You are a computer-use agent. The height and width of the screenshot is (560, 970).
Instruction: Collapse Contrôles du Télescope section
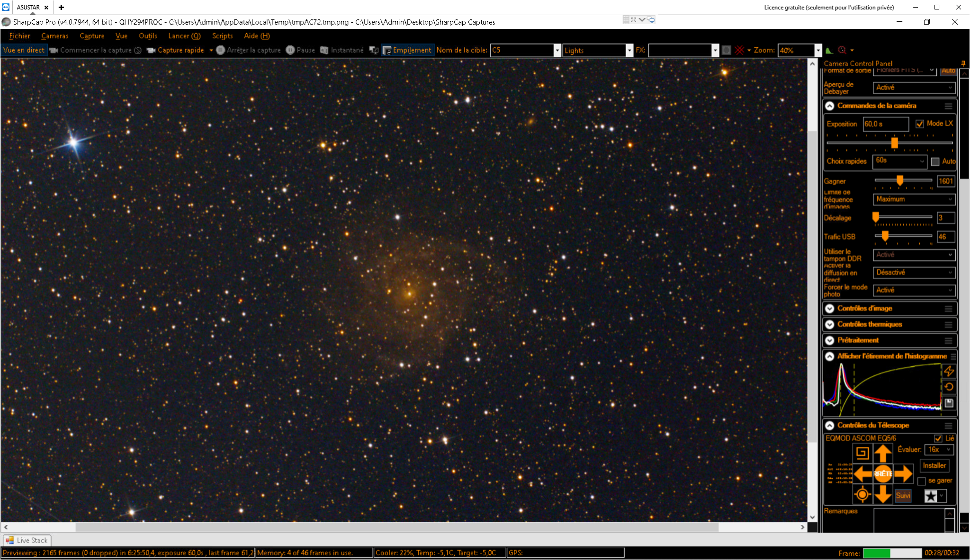click(829, 426)
